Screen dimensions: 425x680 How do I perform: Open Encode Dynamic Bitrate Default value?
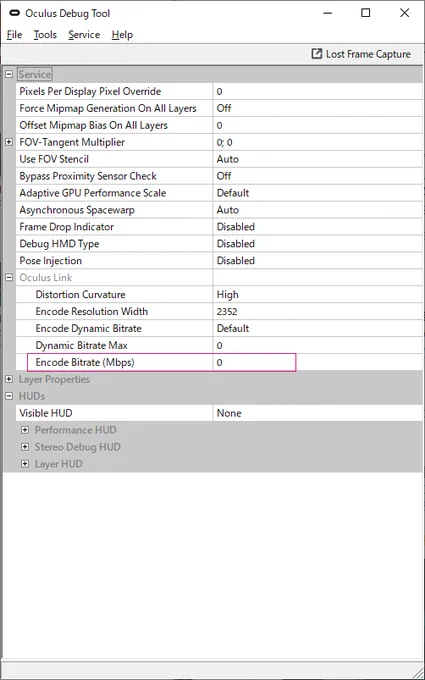pos(317,328)
